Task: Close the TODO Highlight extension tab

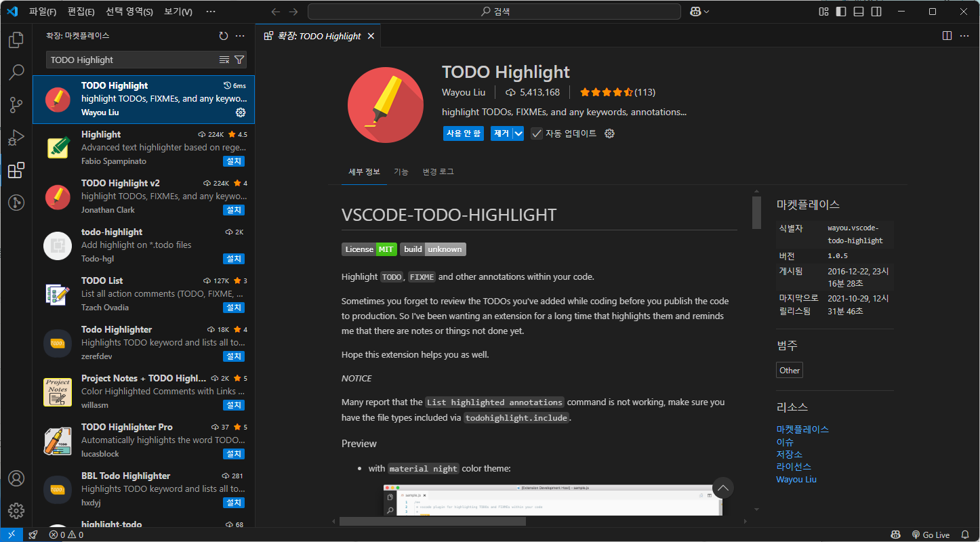Action: tap(371, 36)
